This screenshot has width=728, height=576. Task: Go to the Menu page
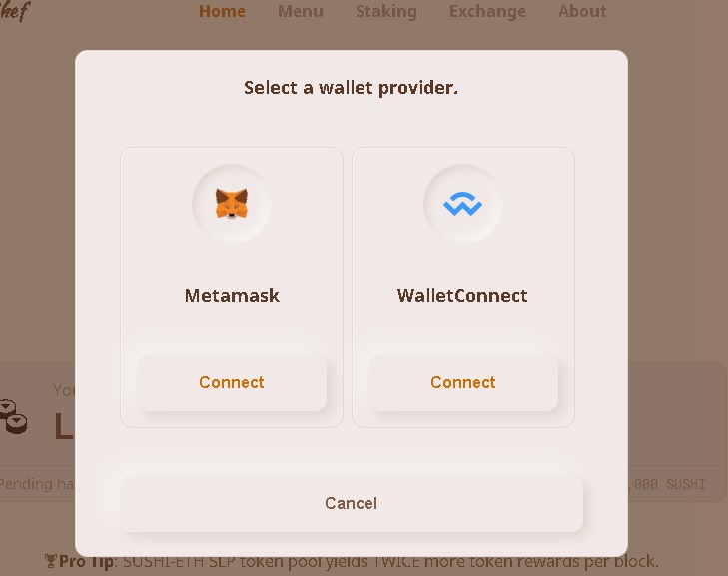[301, 11]
